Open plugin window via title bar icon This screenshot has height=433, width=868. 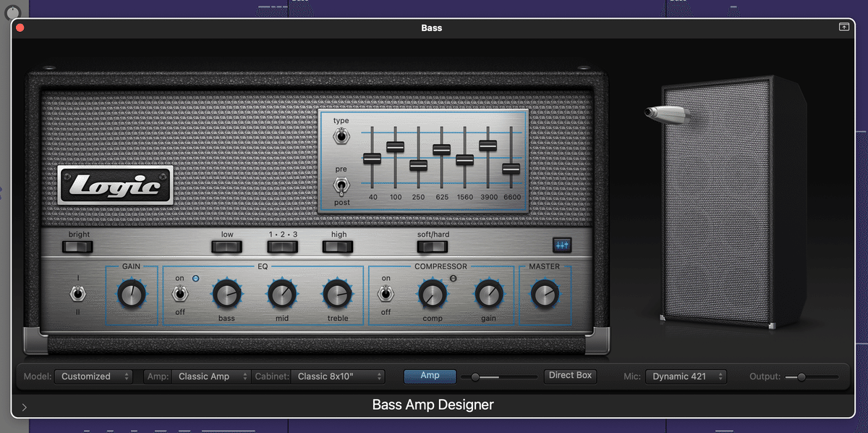[843, 27]
